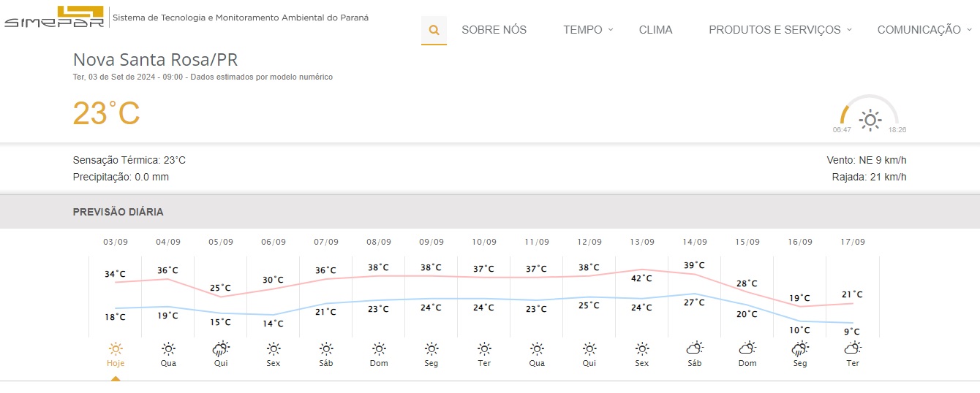Select the rainy icon for Seg 16/09

[x=799, y=349]
